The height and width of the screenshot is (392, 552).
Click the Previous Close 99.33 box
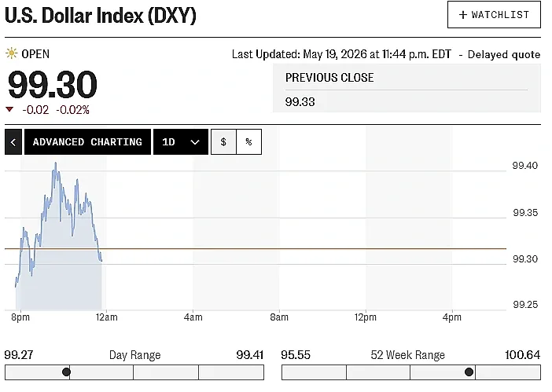coord(407,88)
